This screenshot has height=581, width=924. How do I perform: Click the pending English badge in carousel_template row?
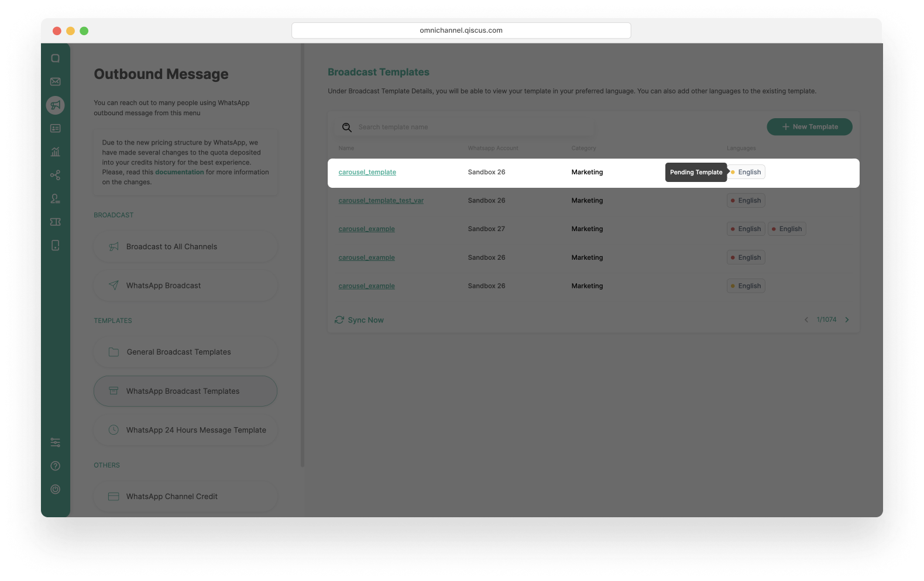(x=746, y=173)
